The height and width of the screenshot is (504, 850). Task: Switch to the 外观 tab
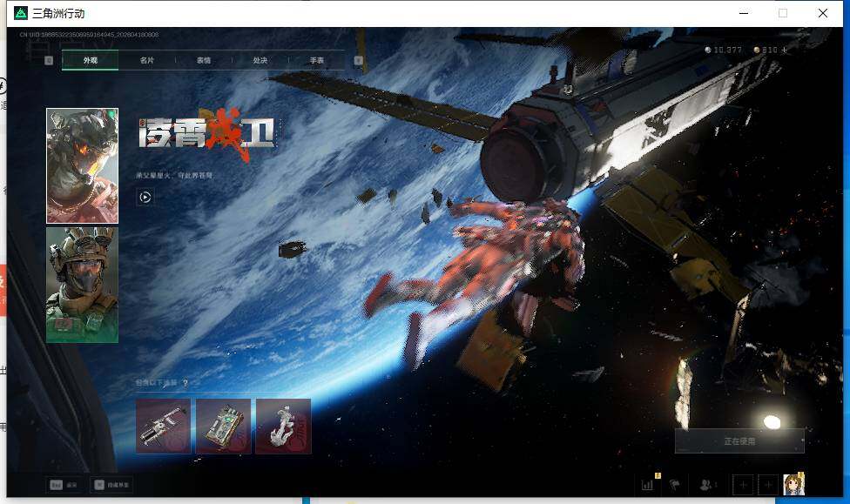[x=90, y=60]
